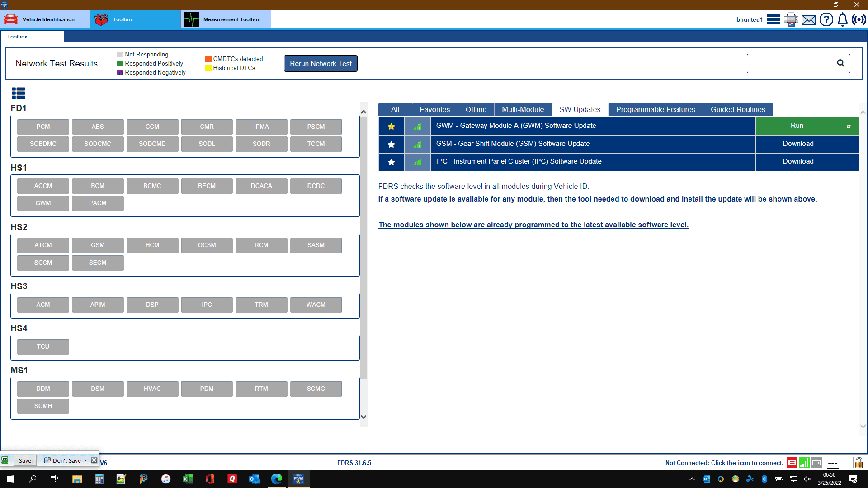Viewport: 868px width, 488px height.
Task: Select the All filter tab
Action: click(x=395, y=109)
